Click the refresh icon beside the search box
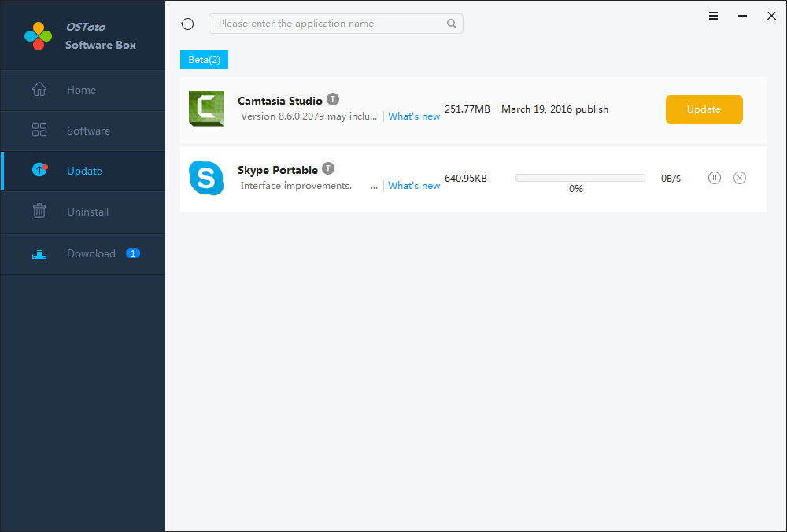 click(x=187, y=24)
